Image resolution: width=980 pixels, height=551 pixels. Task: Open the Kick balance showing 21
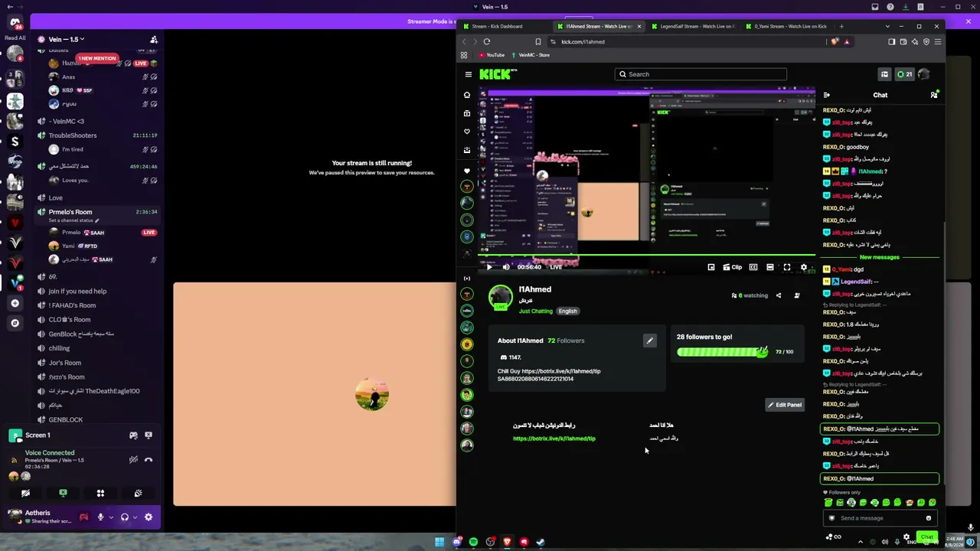904,74
